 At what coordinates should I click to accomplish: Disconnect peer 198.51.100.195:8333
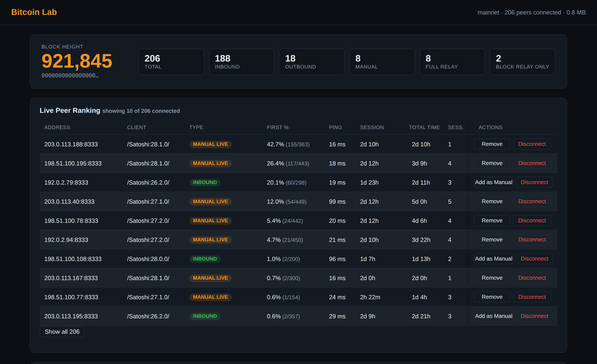[x=532, y=163]
